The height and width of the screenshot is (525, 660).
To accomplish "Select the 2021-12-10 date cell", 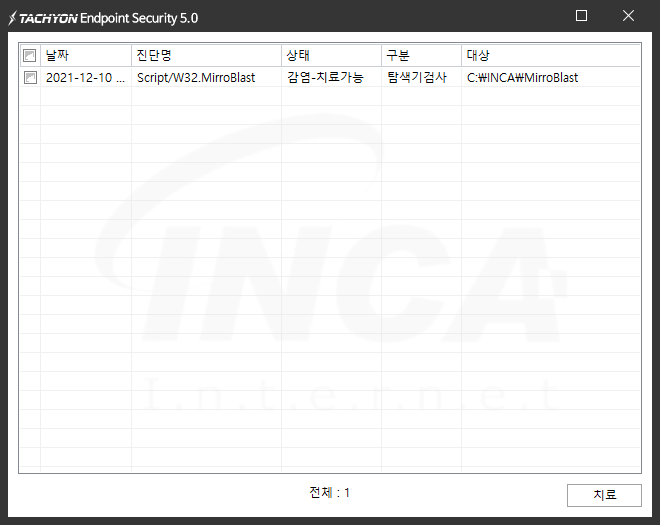I will point(85,77).
